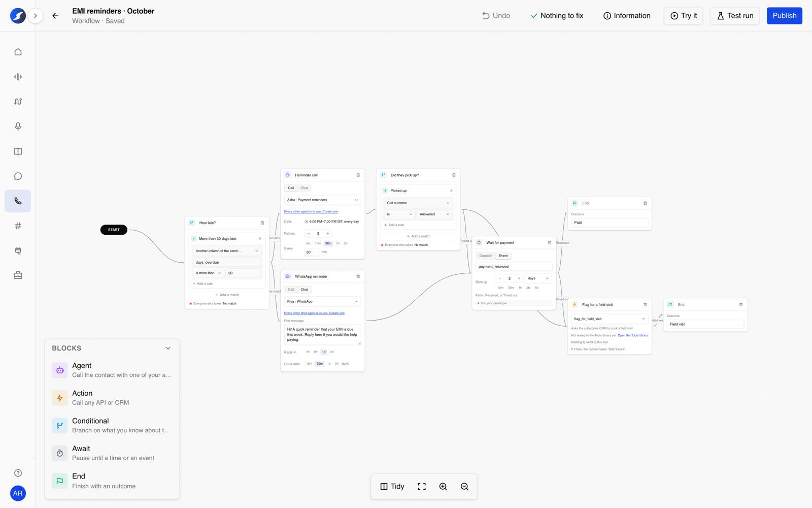Select the Agent block in Blocks panel

click(112, 370)
